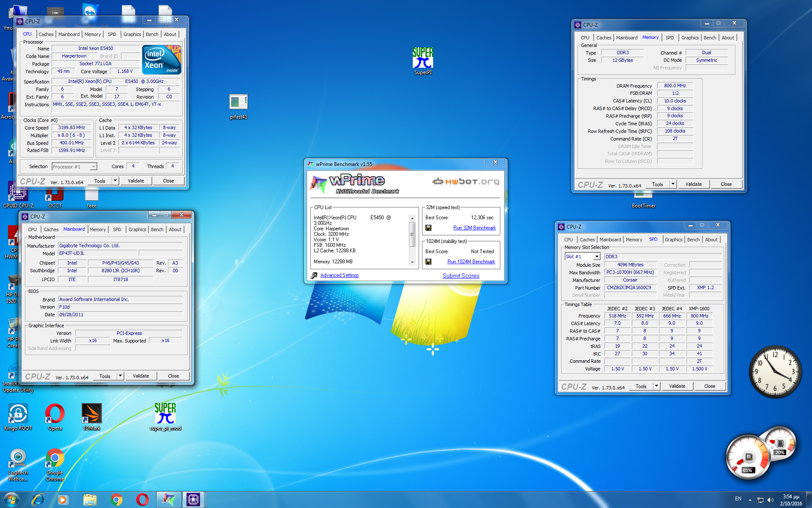Click Validate in CPU-Z CPU window
The width and height of the screenshot is (812, 508).
[136, 181]
